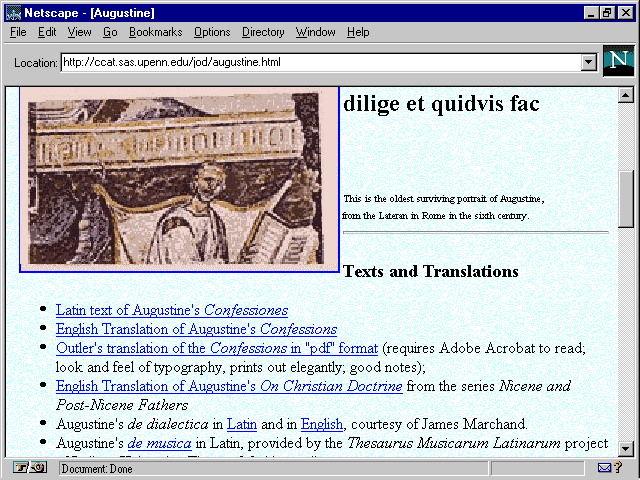Open the Bookmarks menu
The width and height of the screenshot is (640, 480).
coord(155,32)
